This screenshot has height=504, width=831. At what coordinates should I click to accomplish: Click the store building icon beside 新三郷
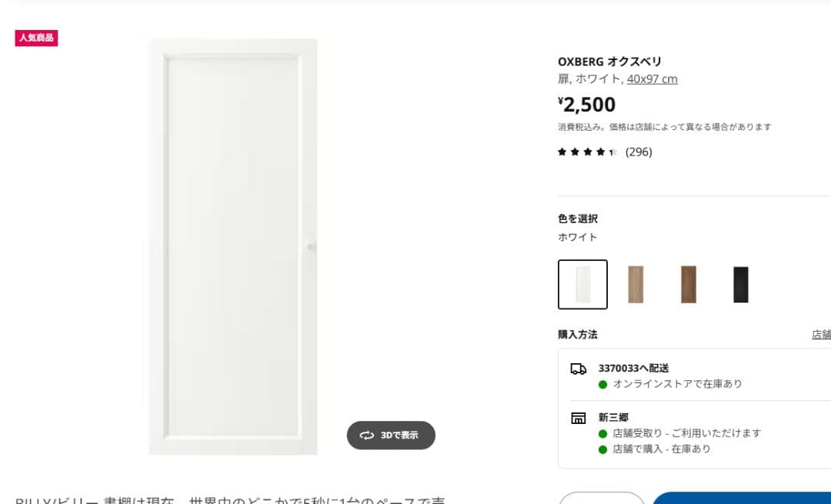pos(579,416)
